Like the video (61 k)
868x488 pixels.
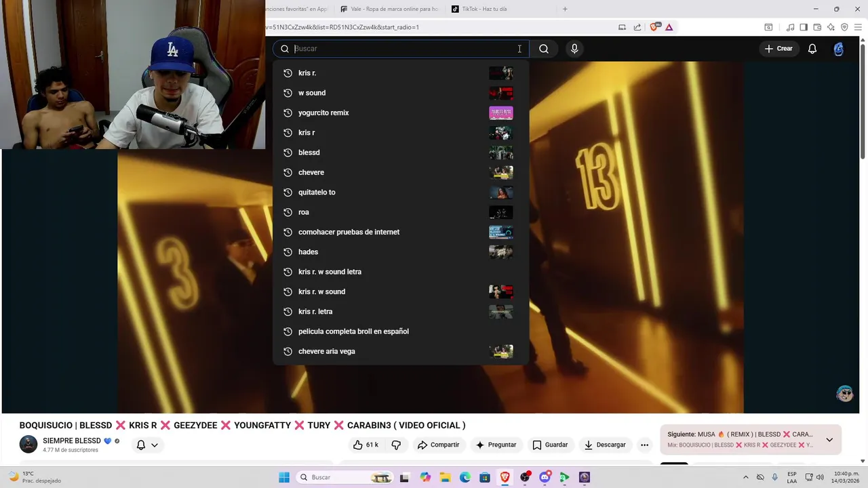366,445
